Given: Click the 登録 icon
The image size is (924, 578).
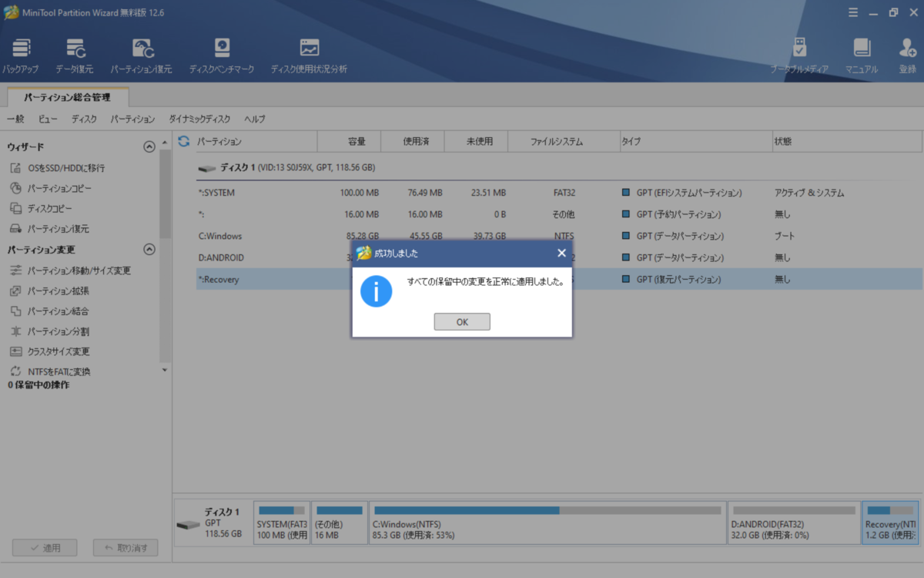Looking at the screenshot, I should (908, 57).
